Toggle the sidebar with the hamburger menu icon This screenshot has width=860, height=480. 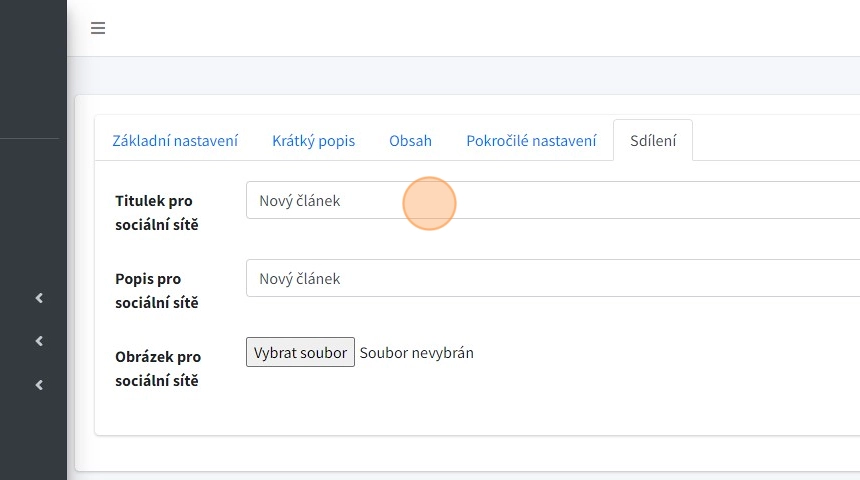[x=98, y=28]
